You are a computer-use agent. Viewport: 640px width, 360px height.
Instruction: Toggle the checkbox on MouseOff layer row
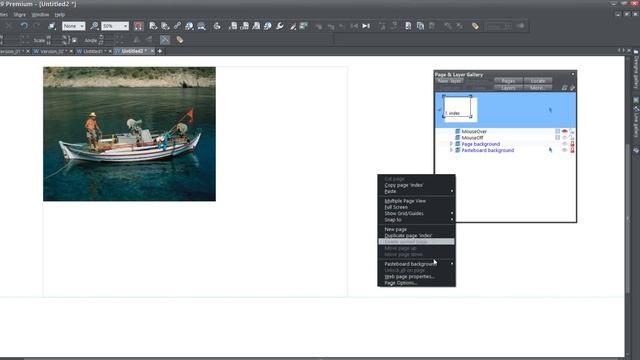point(558,138)
